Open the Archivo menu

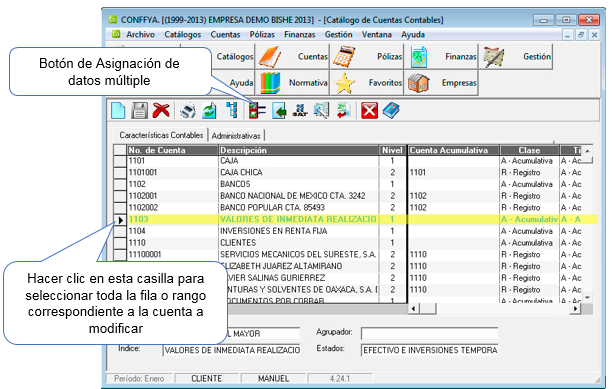pyautogui.click(x=140, y=35)
